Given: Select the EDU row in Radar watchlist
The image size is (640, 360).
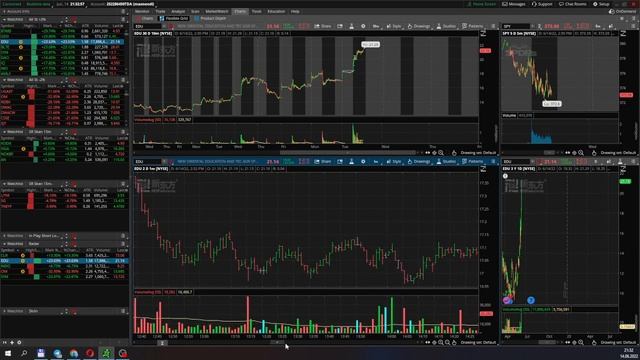Looking at the screenshot, I should (64, 260).
